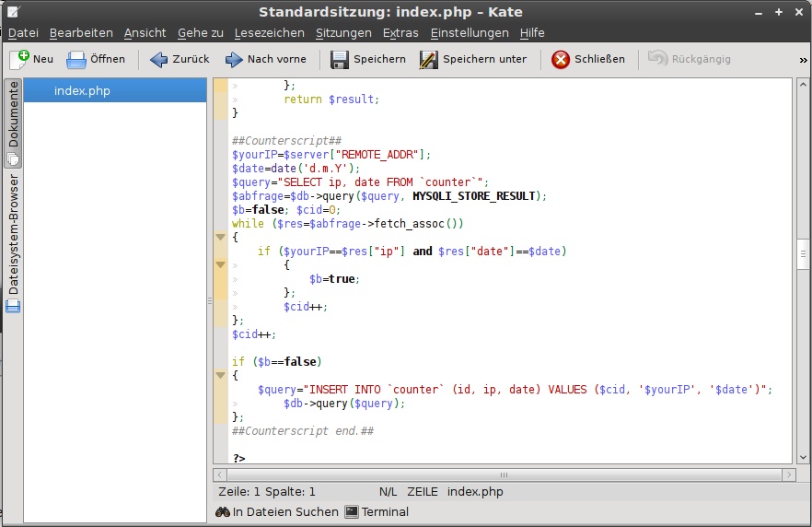The image size is (812, 527).
Task: Expand the toolbar overflow chevron
Action: [x=803, y=59]
